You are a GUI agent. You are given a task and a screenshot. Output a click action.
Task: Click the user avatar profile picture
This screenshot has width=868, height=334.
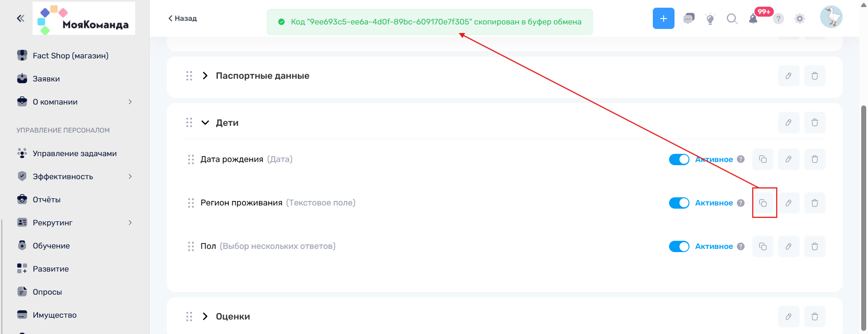[x=831, y=17]
